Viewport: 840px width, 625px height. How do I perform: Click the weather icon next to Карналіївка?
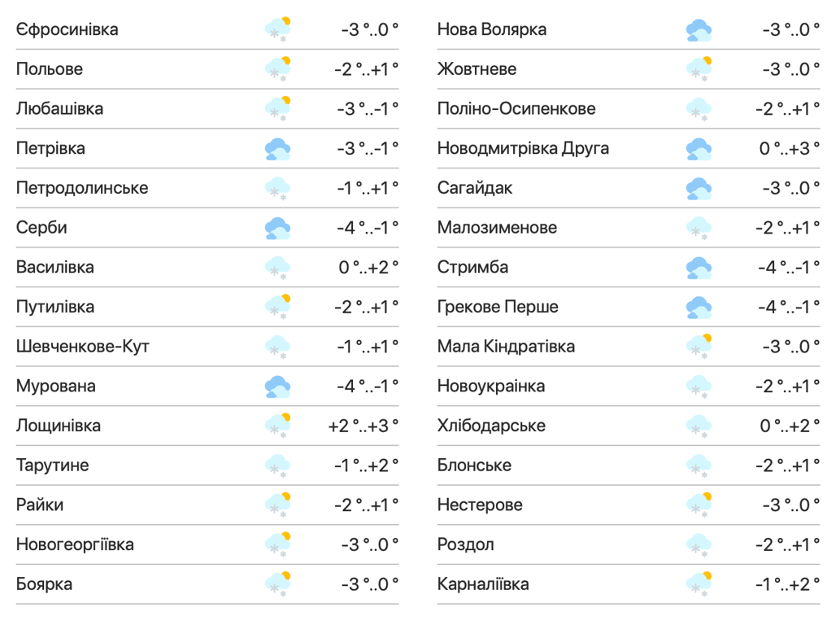tap(699, 584)
